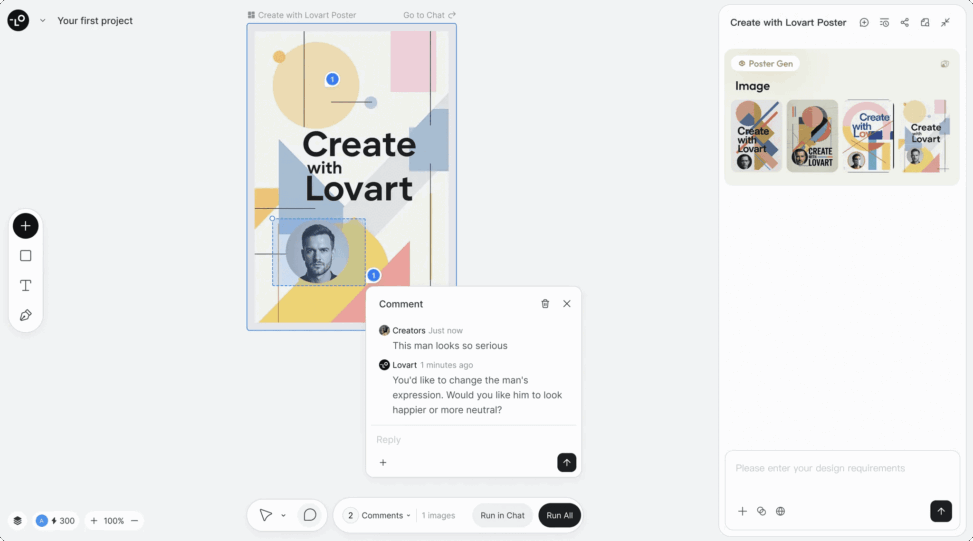
Task: Send the chat message with arrow button
Action: (x=941, y=511)
